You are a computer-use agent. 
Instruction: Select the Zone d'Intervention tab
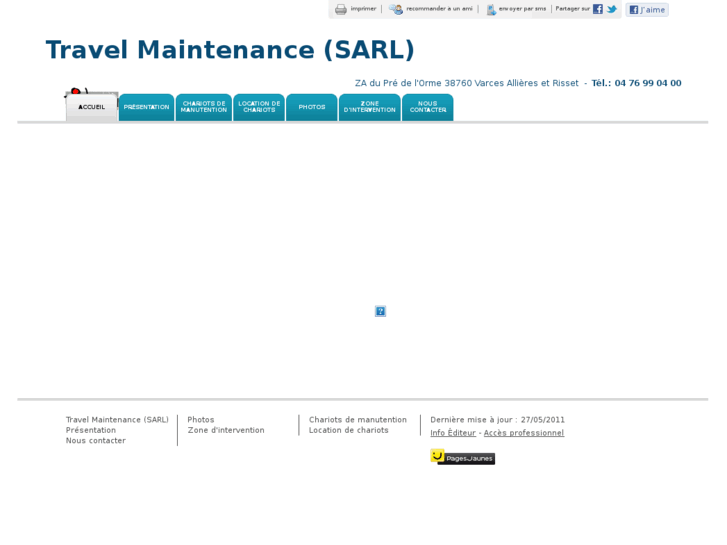[x=370, y=107]
